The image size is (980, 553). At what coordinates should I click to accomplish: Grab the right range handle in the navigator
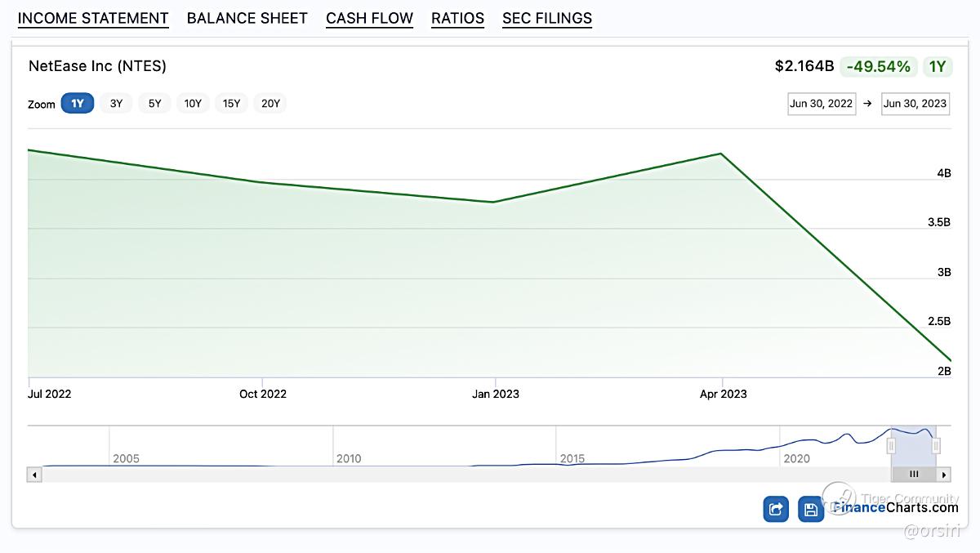click(x=936, y=445)
